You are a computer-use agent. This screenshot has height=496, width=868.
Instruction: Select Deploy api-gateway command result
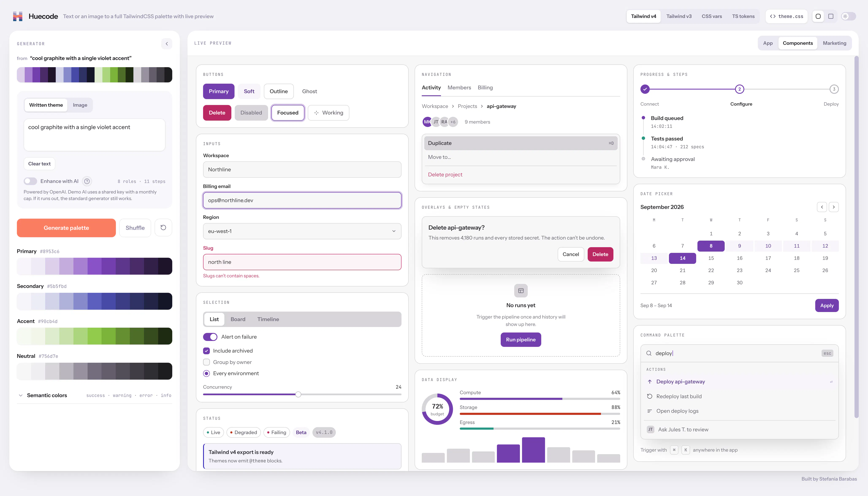click(739, 382)
